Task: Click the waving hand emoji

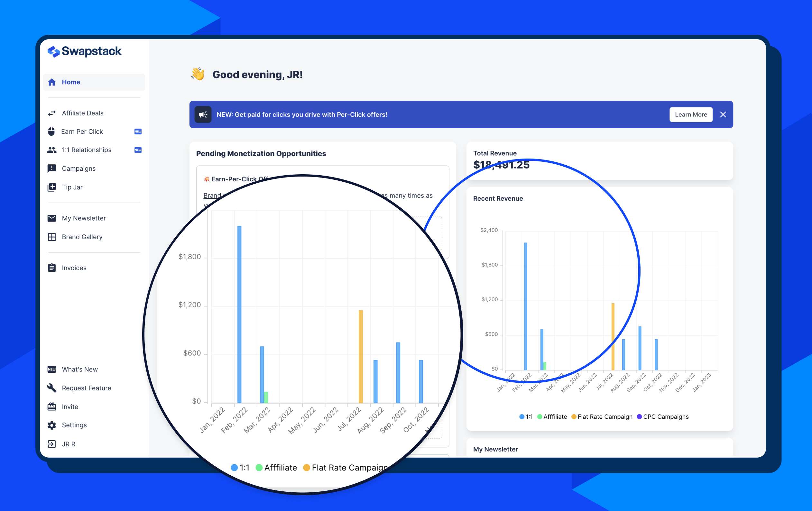Action: click(x=198, y=74)
